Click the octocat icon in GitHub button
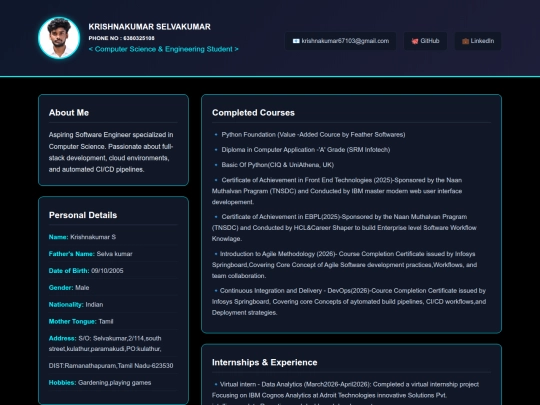The height and width of the screenshot is (405, 540). click(415, 41)
